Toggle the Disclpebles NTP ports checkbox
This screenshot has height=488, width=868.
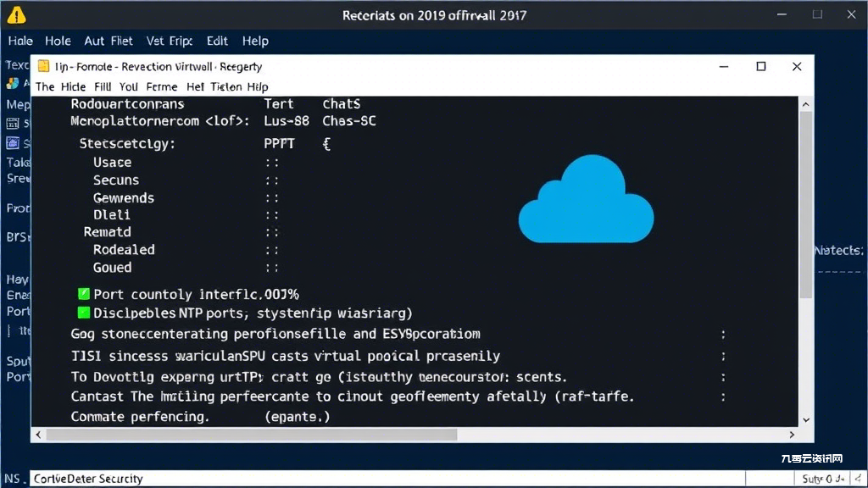(84, 313)
